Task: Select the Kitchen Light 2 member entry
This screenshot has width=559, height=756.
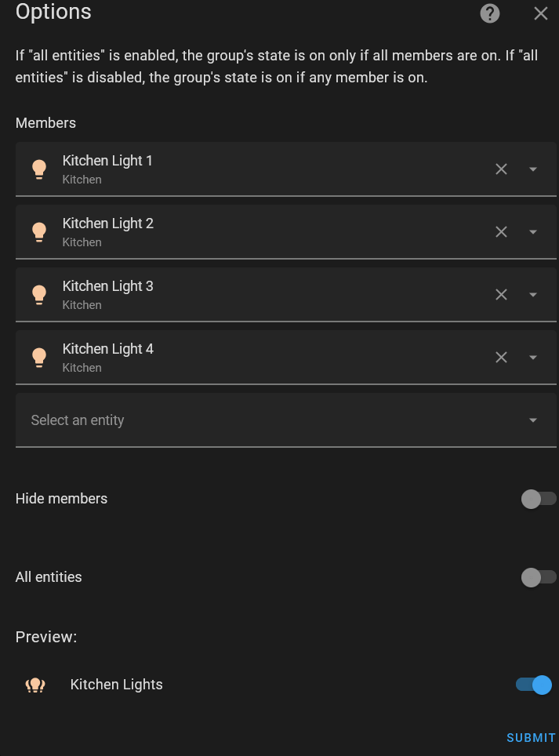Action: [235, 231]
